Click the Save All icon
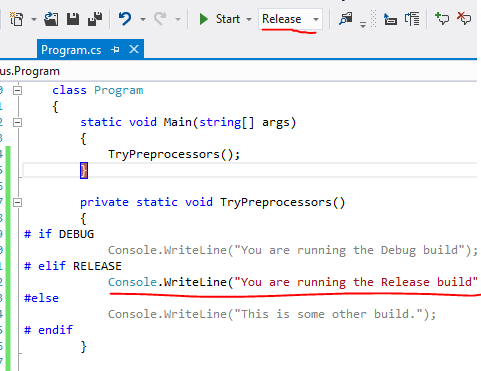 click(x=95, y=19)
